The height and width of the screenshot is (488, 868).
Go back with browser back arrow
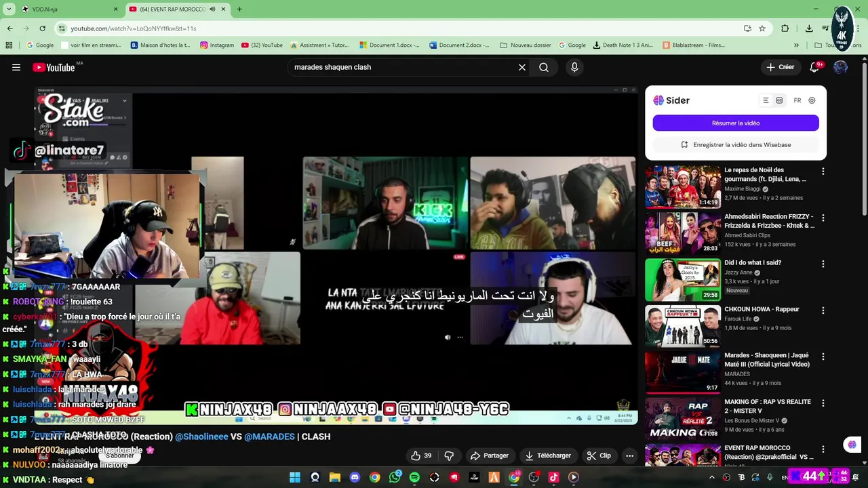[9, 28]
